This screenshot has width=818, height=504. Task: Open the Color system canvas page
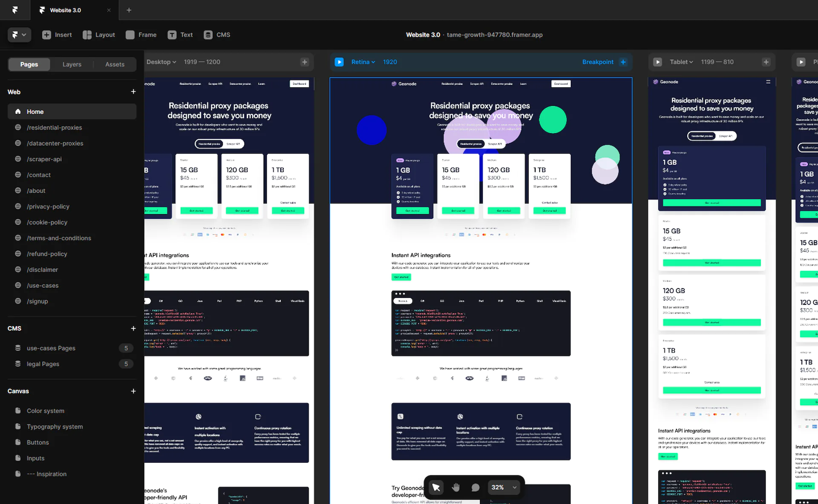pos(45,411)
